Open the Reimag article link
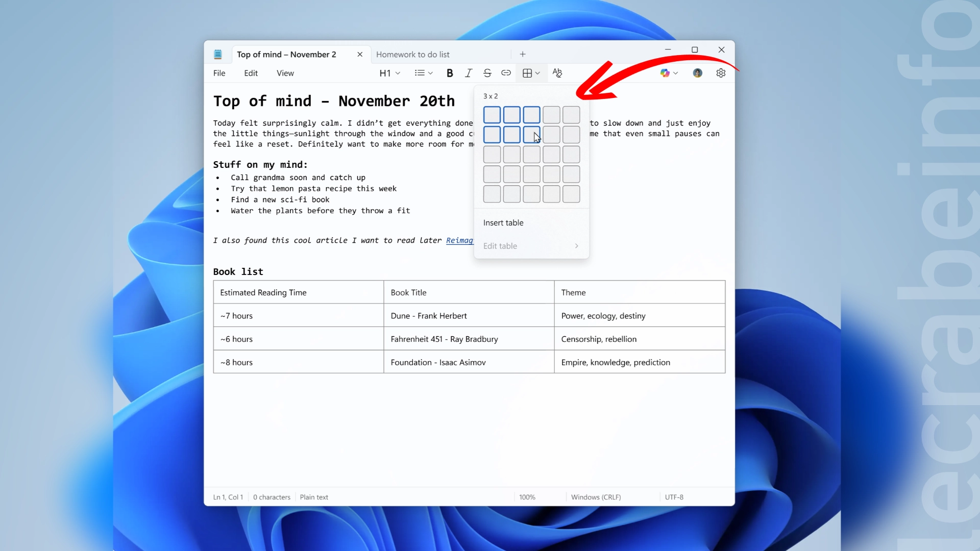This screenshot has width=980, height=551. [459, 240]
